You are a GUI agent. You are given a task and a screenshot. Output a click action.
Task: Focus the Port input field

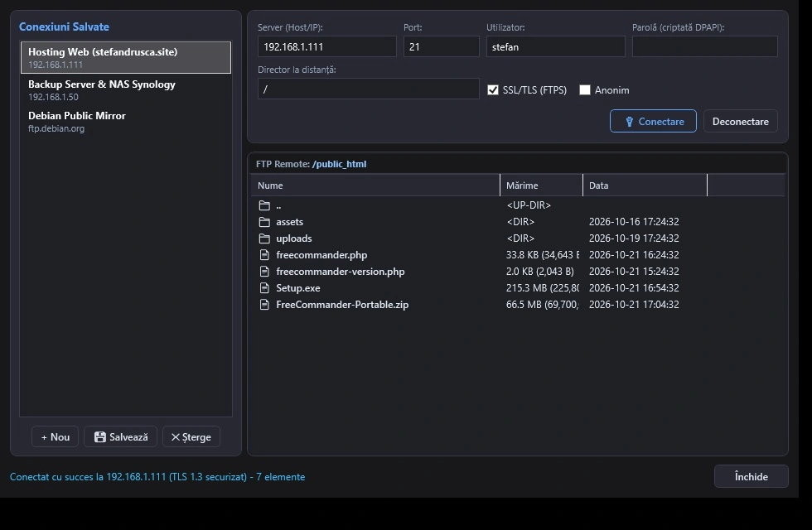[x=441, y=46]
